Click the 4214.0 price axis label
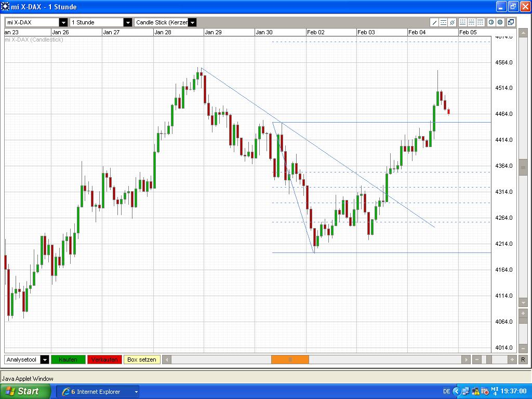 pos(504,244)
